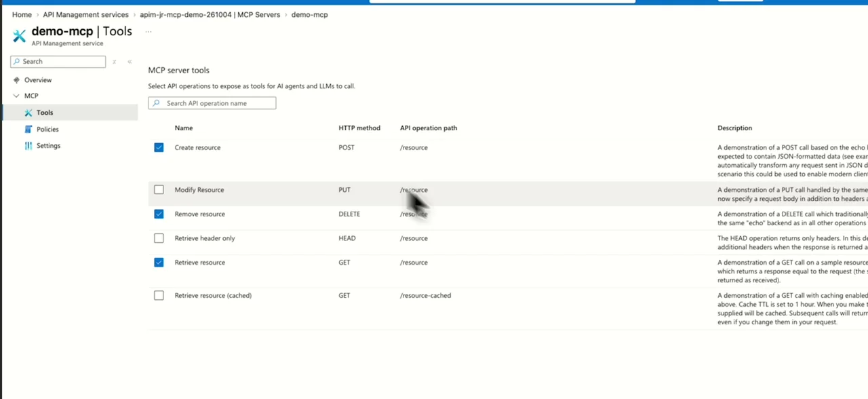Focus the sidebar Search field
This screenshot has width=868, height=399.
tap(58, 62)
